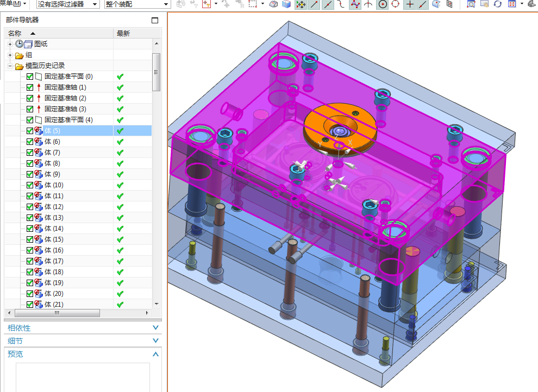
Task: Uncheck the 体 (6) checkbox
Action: coord(30,142)
